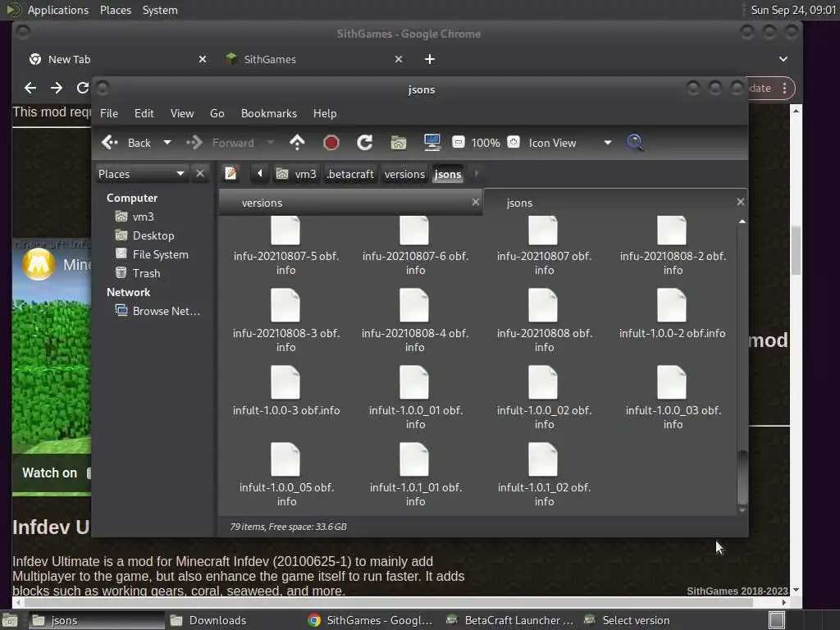Open the Places panel menu
Image resolution: width=840 pixels, height=630 pixels.
pos(115,10)
